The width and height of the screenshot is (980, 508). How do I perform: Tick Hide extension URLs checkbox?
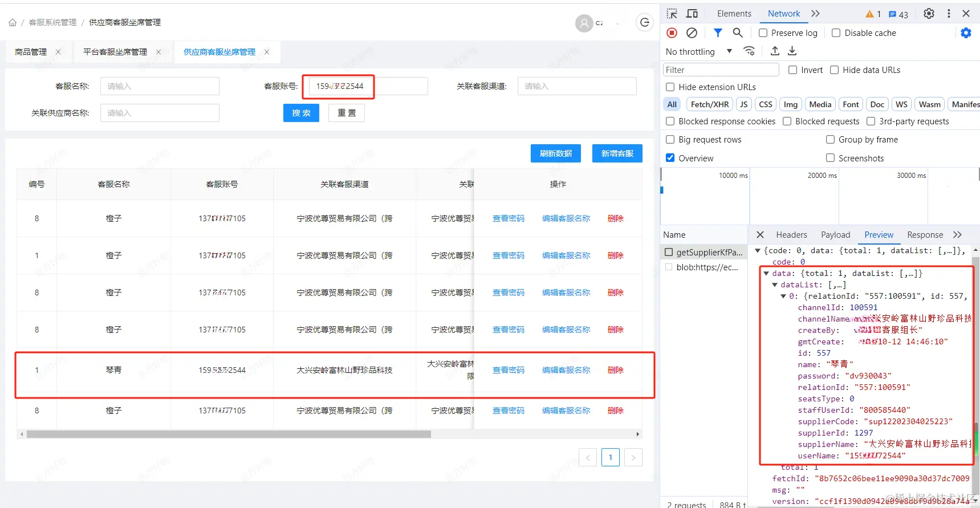tap(670, 87)
